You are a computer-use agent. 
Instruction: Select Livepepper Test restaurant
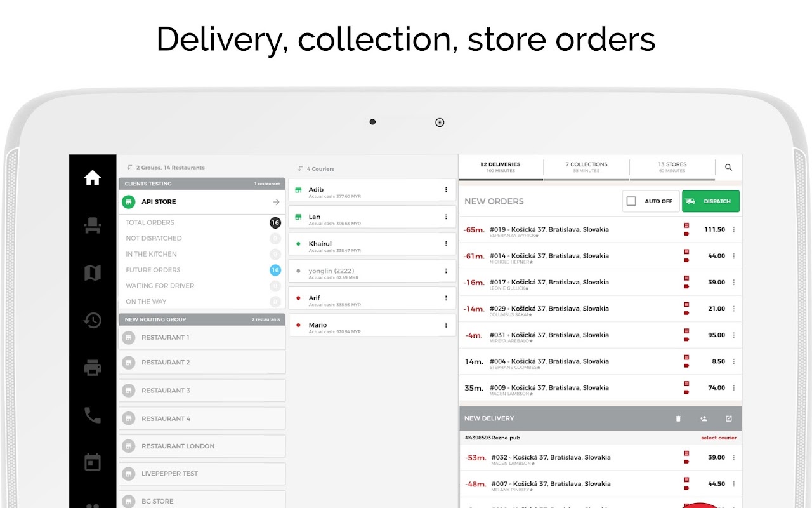tap(202, 474)
